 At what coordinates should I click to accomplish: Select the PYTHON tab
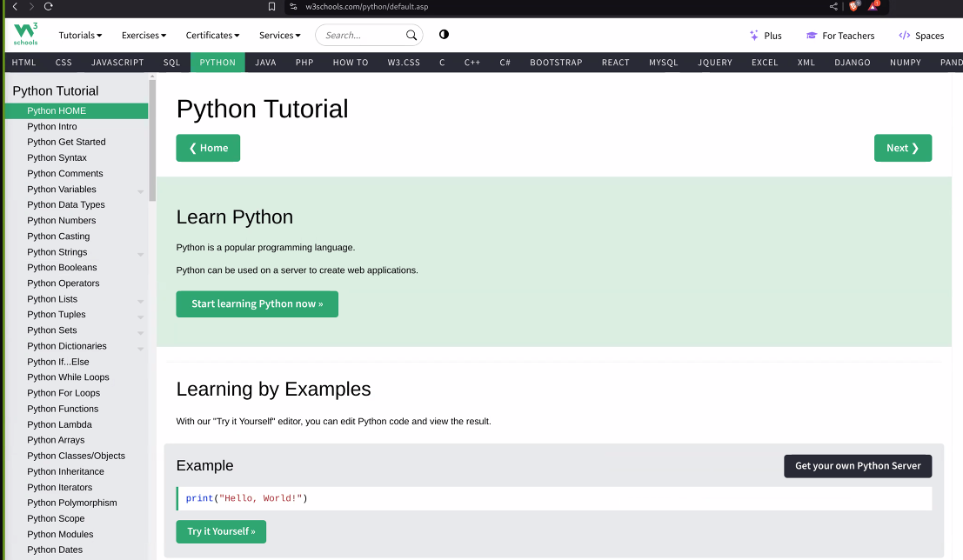coord(217,62)
